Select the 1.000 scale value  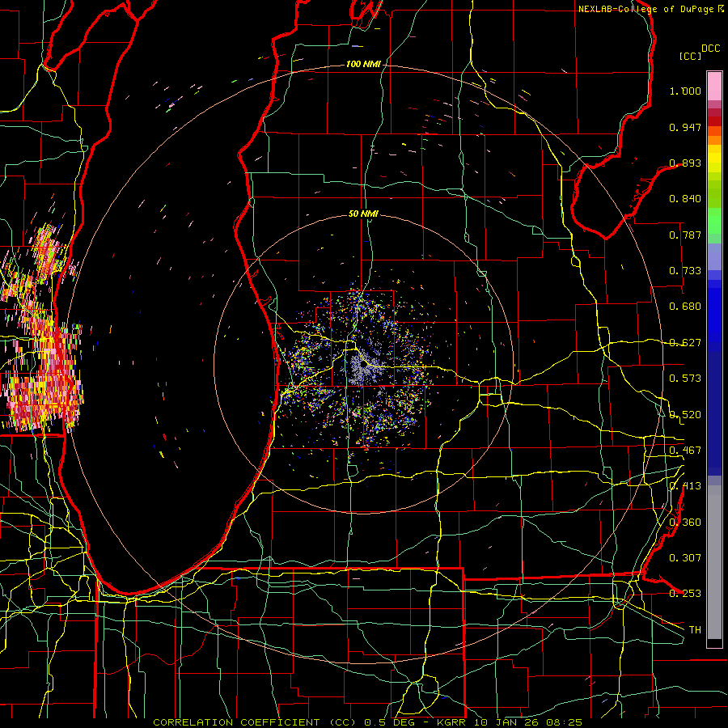pyautogui.click(x=685, y=91)
